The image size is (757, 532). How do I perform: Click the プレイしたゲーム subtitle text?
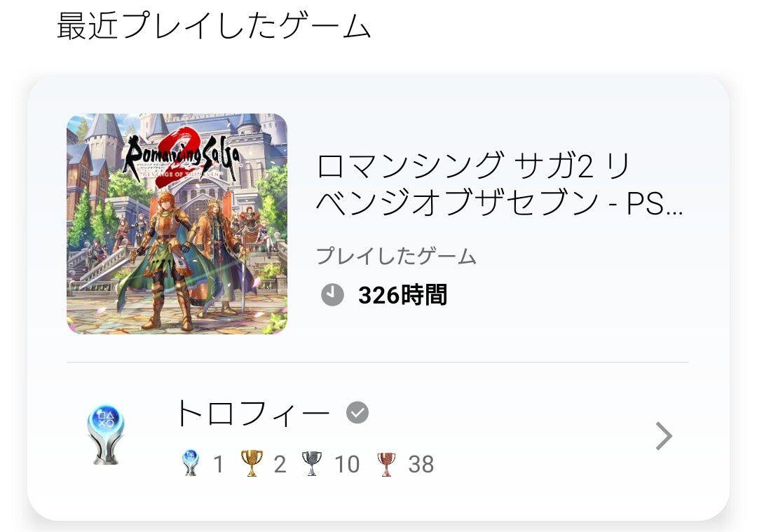click(x=396, y=256)
